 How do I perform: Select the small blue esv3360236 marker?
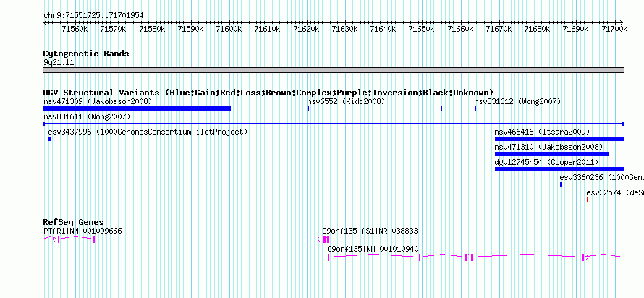pos(561,184)
